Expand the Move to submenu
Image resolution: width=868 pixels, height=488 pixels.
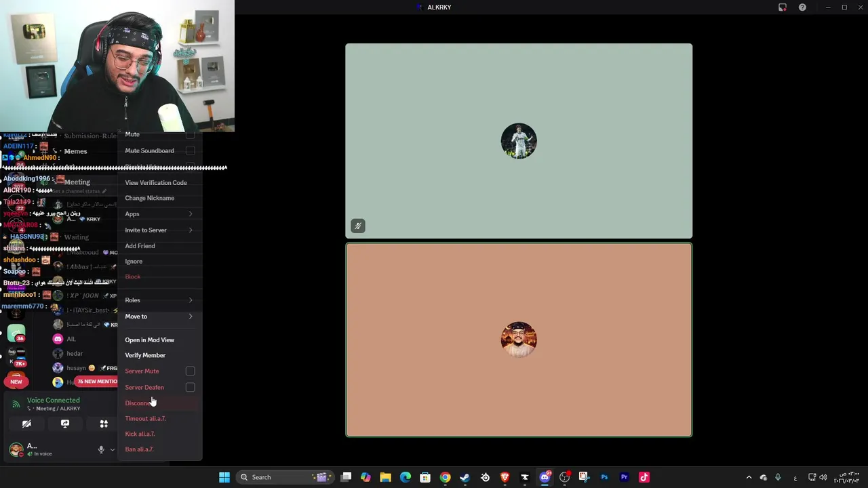(160, 317)
